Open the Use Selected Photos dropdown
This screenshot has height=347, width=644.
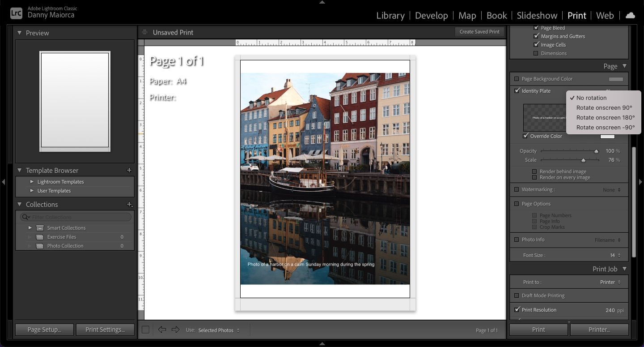coord(219,330)
